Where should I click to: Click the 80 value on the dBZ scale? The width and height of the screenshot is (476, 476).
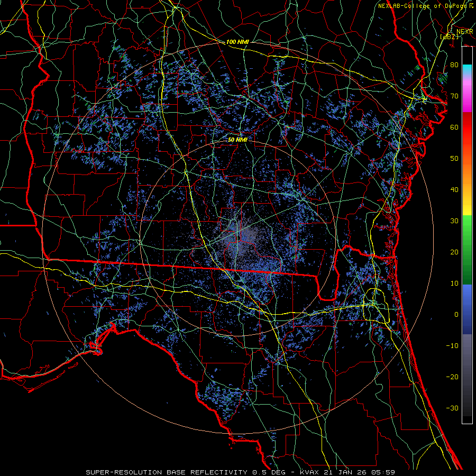pyautogui.click(x=454, y=65)
